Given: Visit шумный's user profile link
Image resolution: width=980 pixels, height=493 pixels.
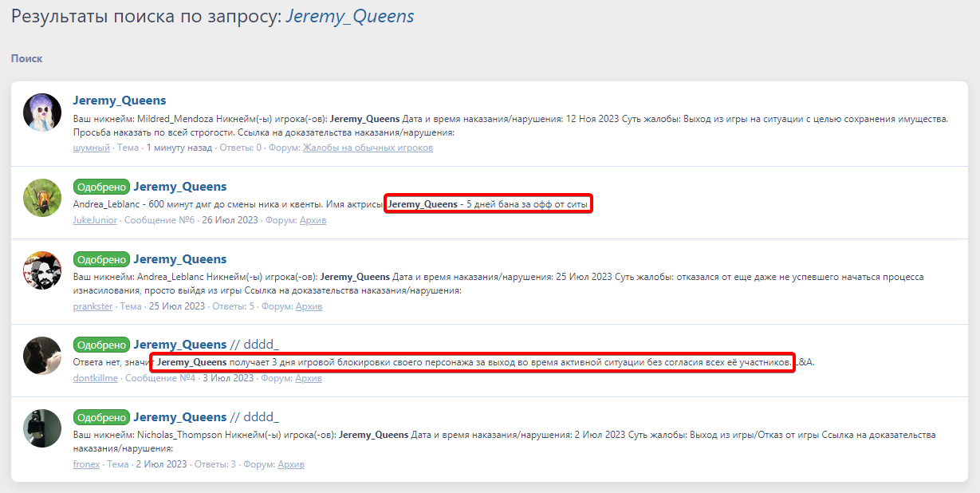Looking at the screenshot, I should pyautogui.click(x=91, y=148).
